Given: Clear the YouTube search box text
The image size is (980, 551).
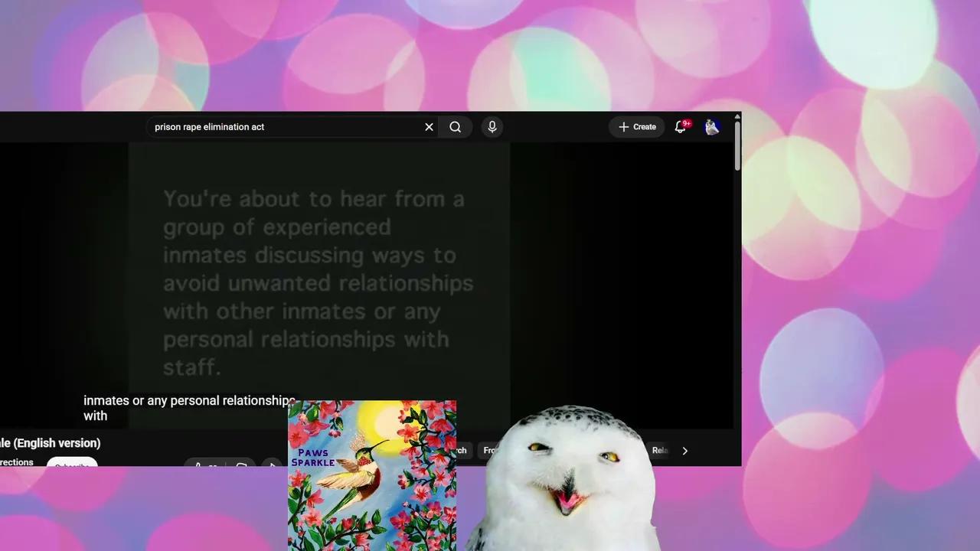Looking at the screenshot, I should coord(429,127).
